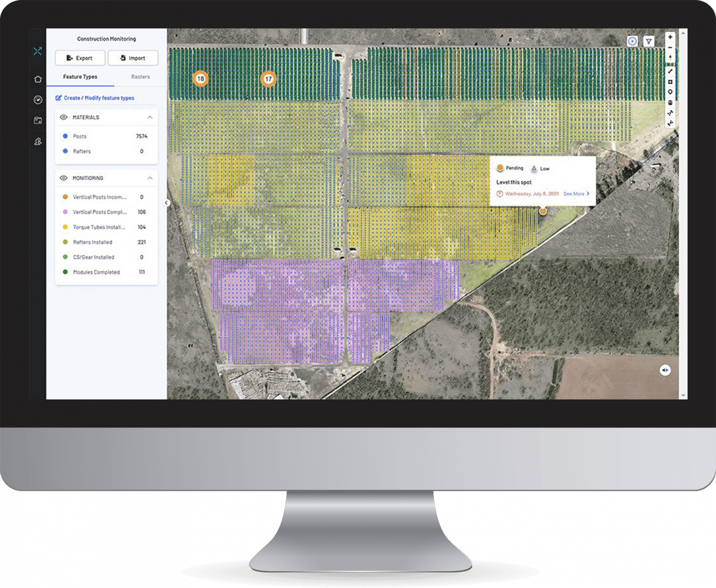Viewport: 716px width, 588px height.
Task: Click the Modules Completed green color dot
Action: pos(65,272)
